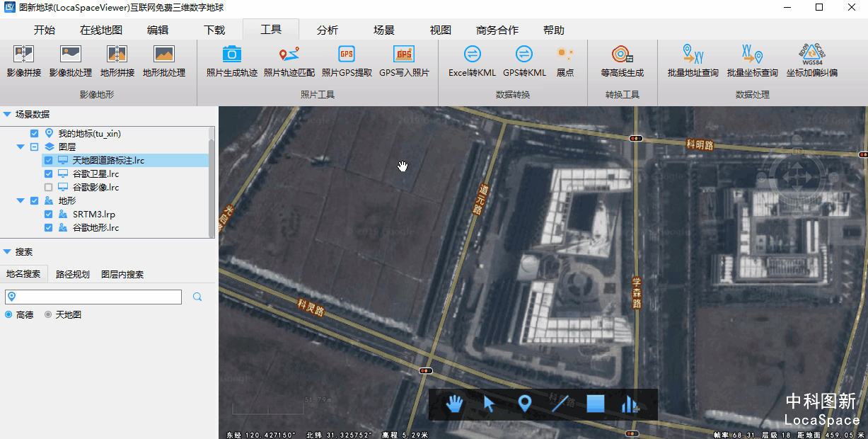868x439 pixels.
Task: Open the terrain profile chart tool
Action: [x=630, y=404]
